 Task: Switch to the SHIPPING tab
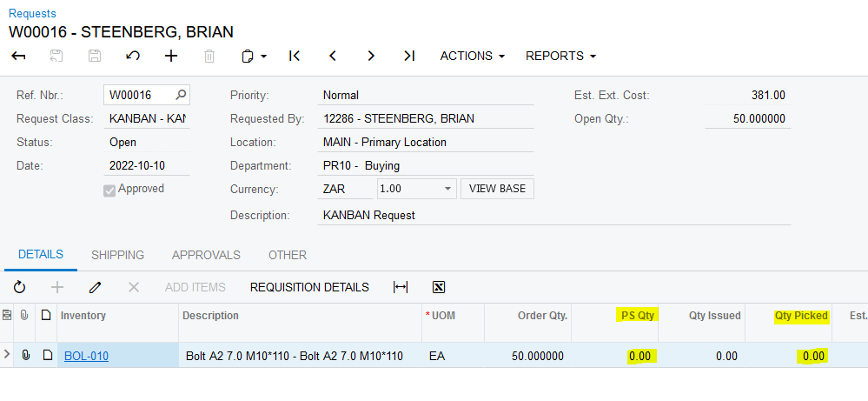pos(117,255)
